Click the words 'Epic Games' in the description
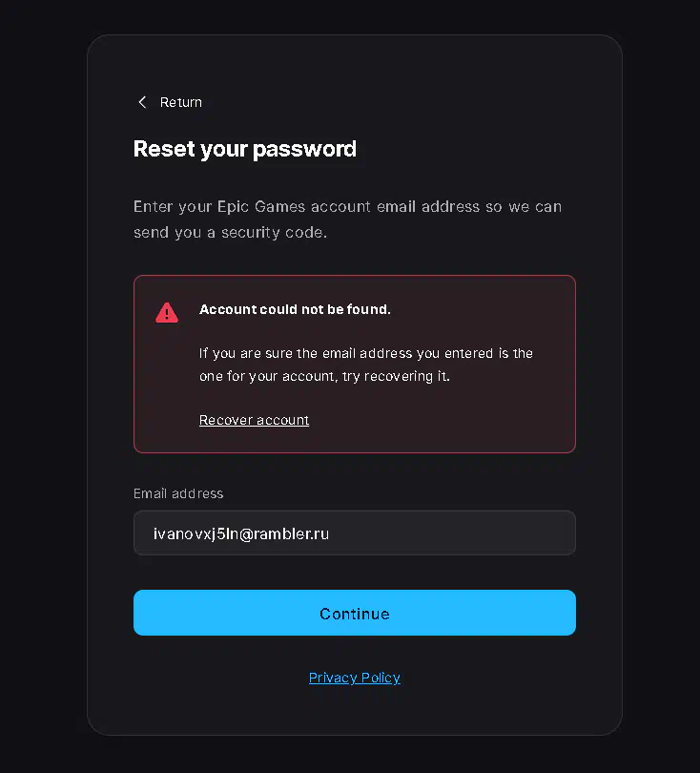The height and width of the screenshot is (773, 700). (x=261, y=206)
